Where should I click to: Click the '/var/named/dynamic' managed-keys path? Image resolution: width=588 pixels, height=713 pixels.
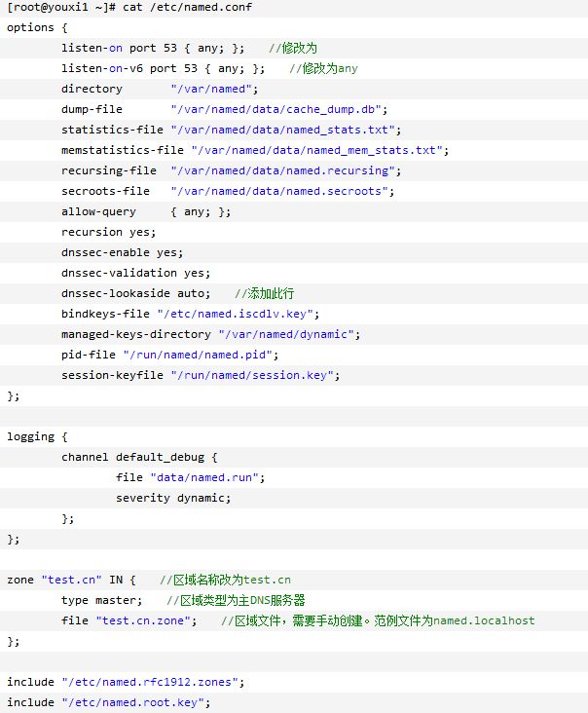point(289,335)
